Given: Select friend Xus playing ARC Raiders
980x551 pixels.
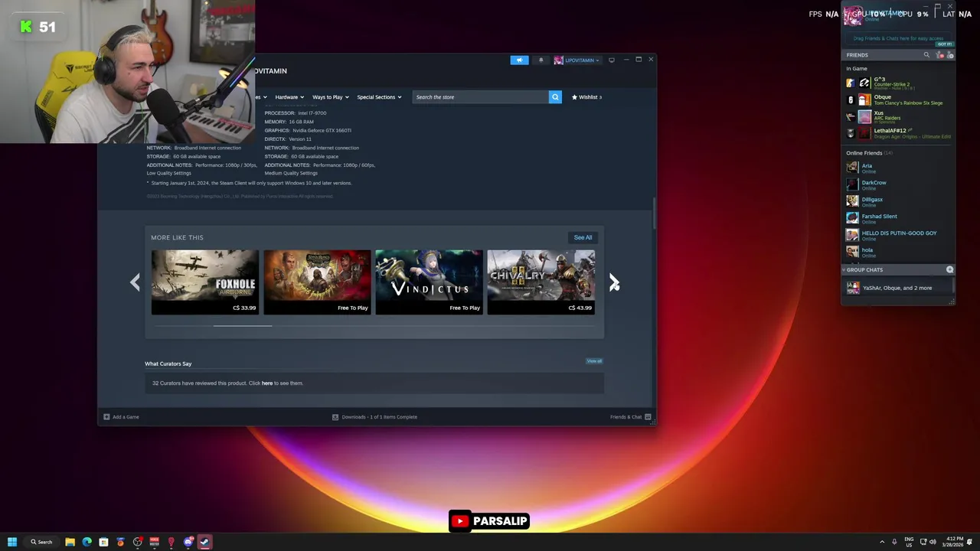Looking at the screenshot, I should (x=899, y=116).
